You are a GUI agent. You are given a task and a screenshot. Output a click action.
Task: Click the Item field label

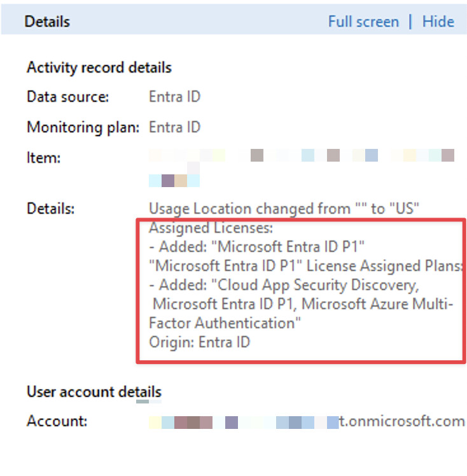[43, 158]
